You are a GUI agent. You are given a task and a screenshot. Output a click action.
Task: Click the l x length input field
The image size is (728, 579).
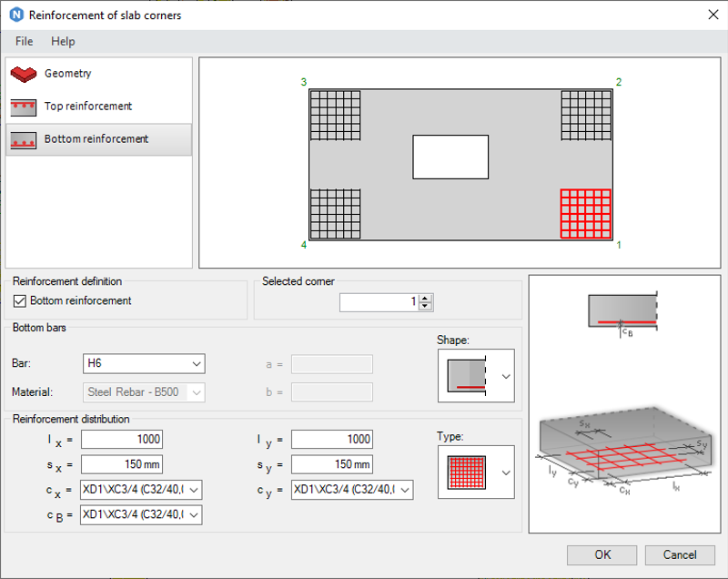(122, 439)
